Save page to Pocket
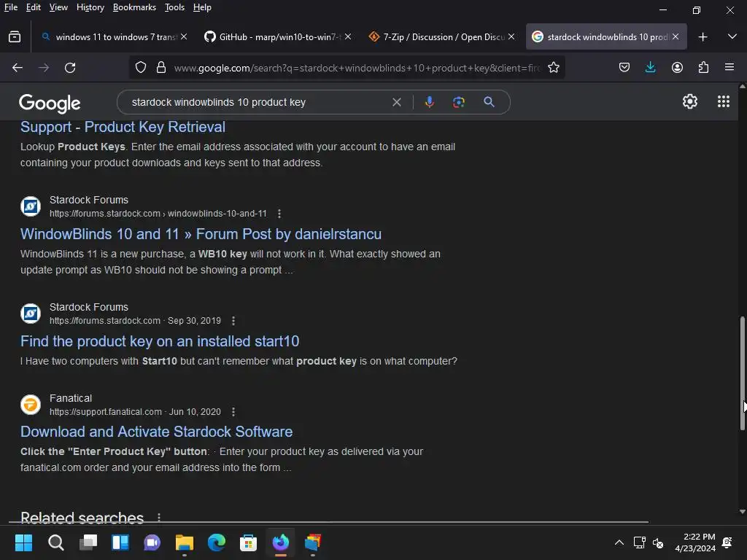Viewport: 747px width, 560px height. coord(624,67)
